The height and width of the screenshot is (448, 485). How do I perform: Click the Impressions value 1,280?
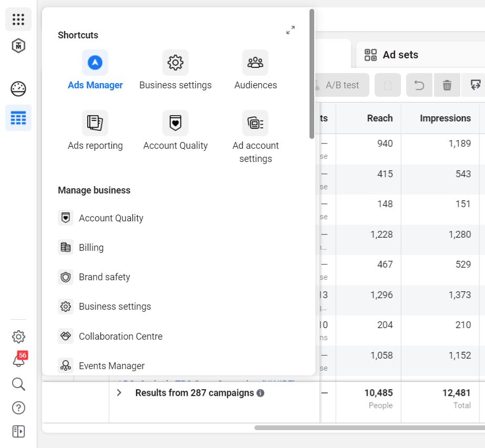(x=460, y=235)
